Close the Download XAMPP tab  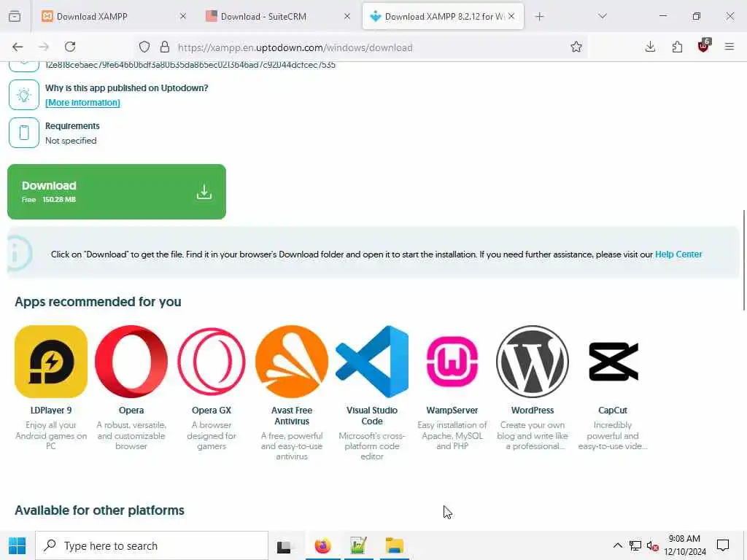click(183, 16)
